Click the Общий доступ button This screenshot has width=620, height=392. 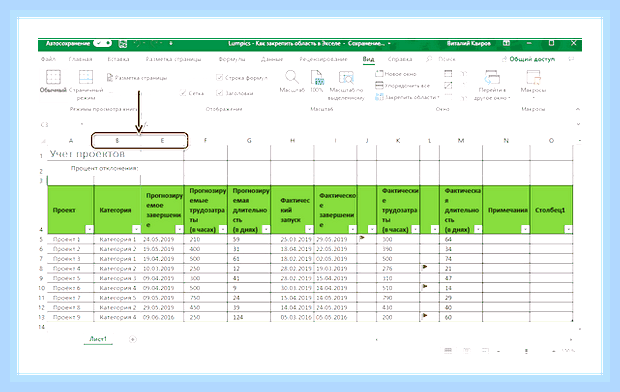528,59
